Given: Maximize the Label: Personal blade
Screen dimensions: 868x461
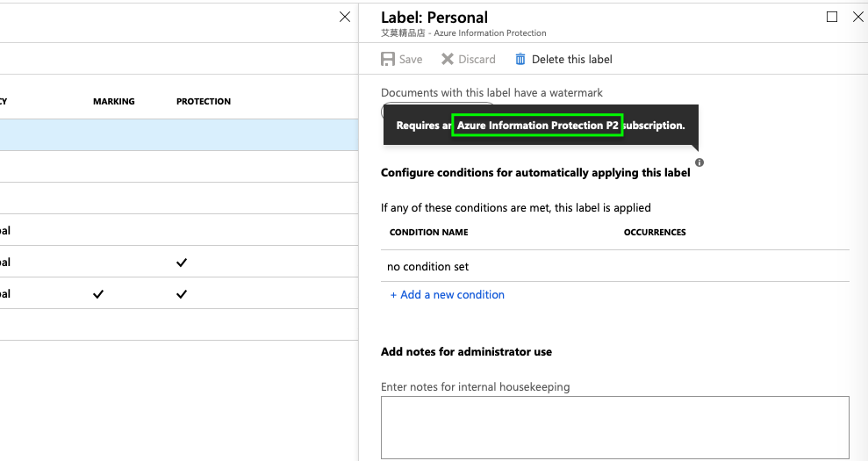Looking at the screenshot, I should click(x=832, y=17).
